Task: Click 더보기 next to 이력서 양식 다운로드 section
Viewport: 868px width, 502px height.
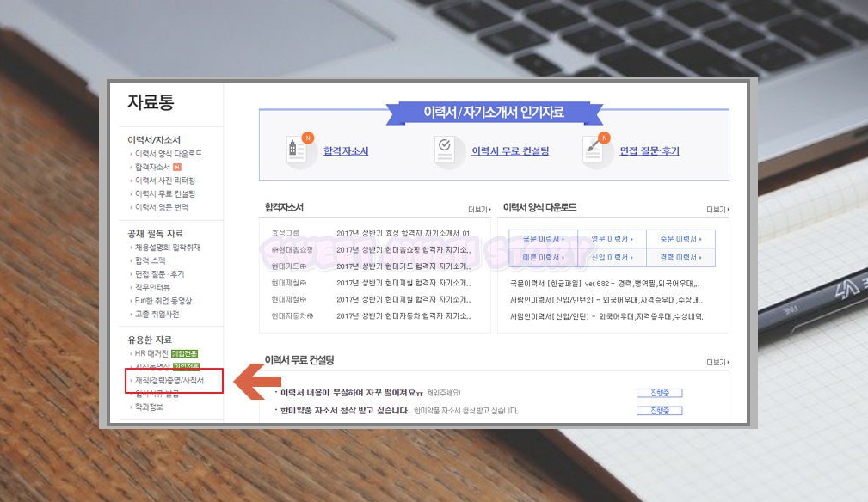Action: point(718,210)
